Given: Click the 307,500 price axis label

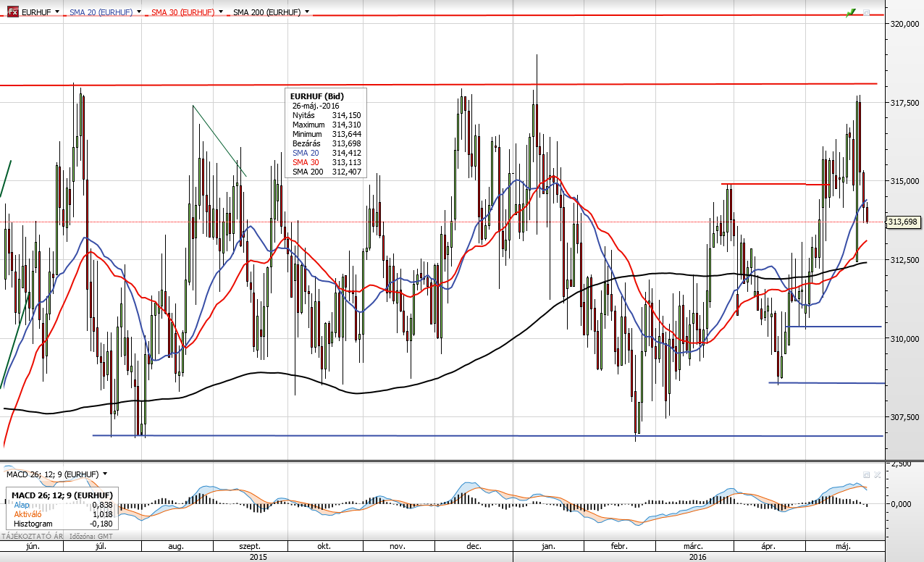Looking at the screenshot, I should pyautogui.click(x=905, y=417).
